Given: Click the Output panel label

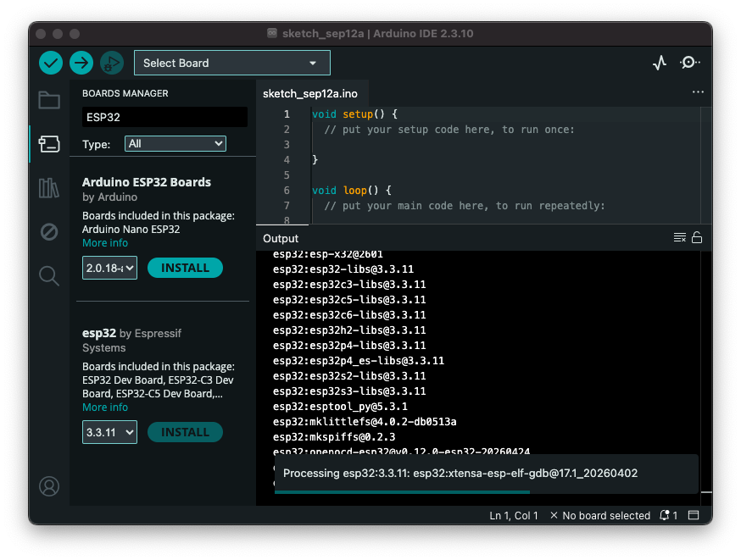Looking at the screenshot, I should point(281,238).
